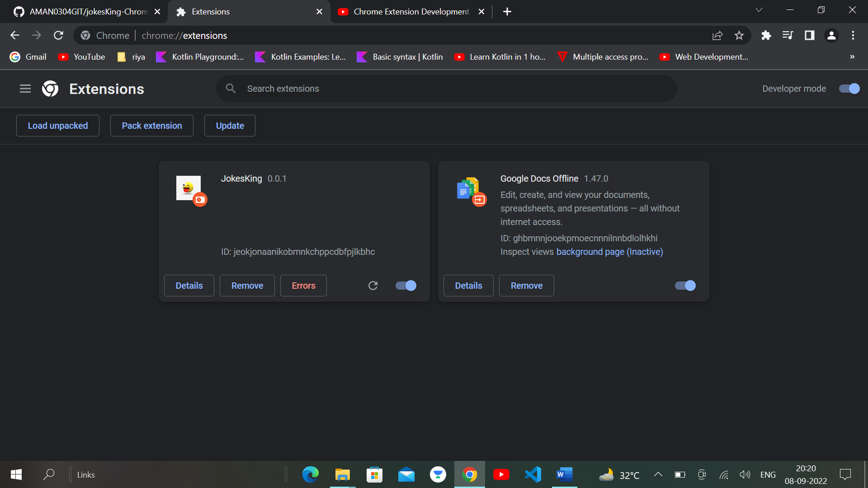Turn off Google Docs Offline extension
The width and height of the screenshot is (868, 488).
click(x=685, y=286)
